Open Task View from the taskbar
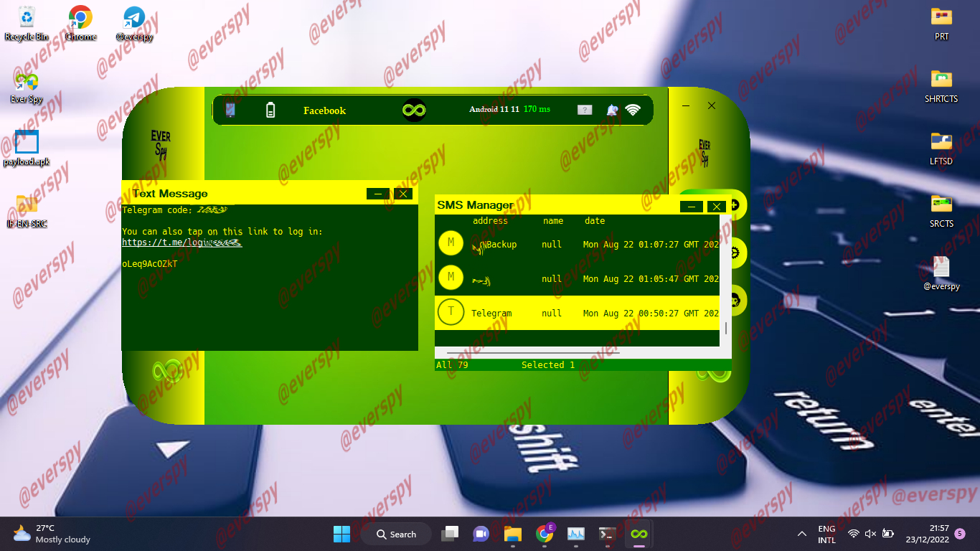 point(450,534)
